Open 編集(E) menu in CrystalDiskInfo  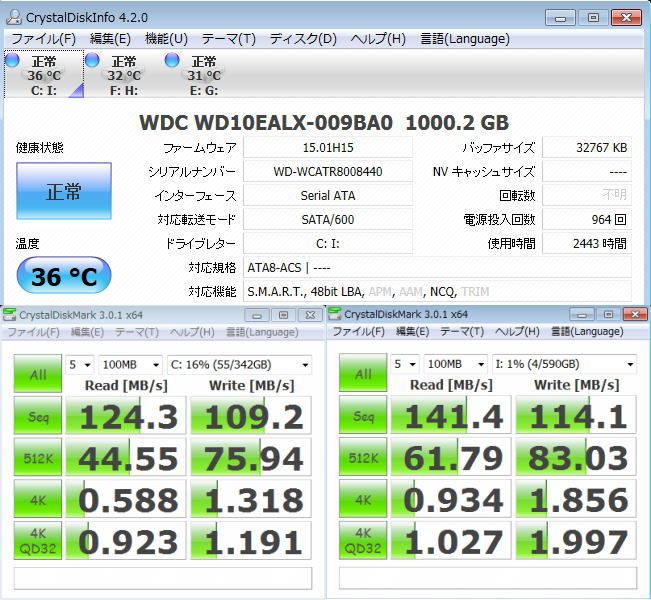point(110,39)
